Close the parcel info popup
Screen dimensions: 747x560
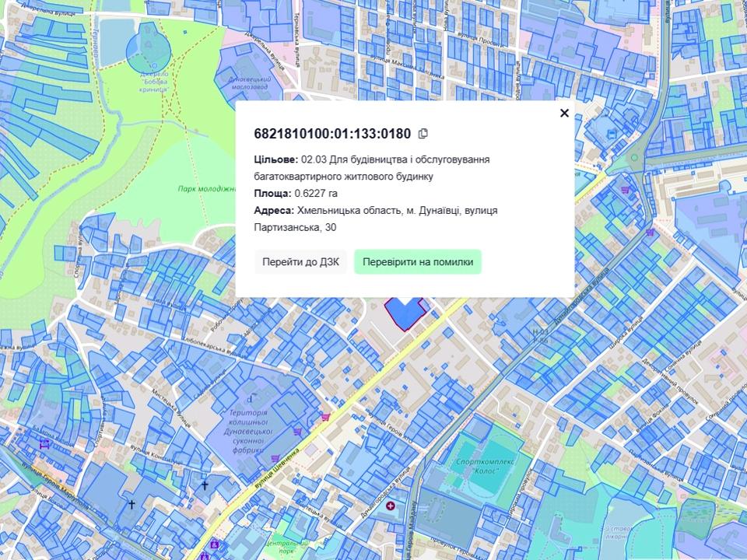click(x=564, y=113)
